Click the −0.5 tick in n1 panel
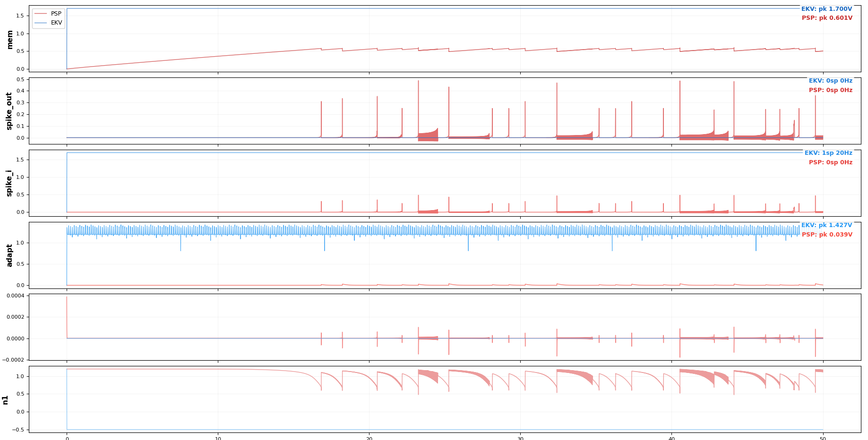868x440 pixels. click(x=18, y=430)
